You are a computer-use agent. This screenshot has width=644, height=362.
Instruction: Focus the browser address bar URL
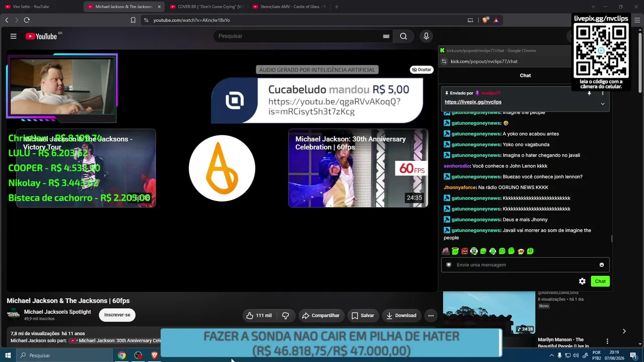(x=192, y=20)
